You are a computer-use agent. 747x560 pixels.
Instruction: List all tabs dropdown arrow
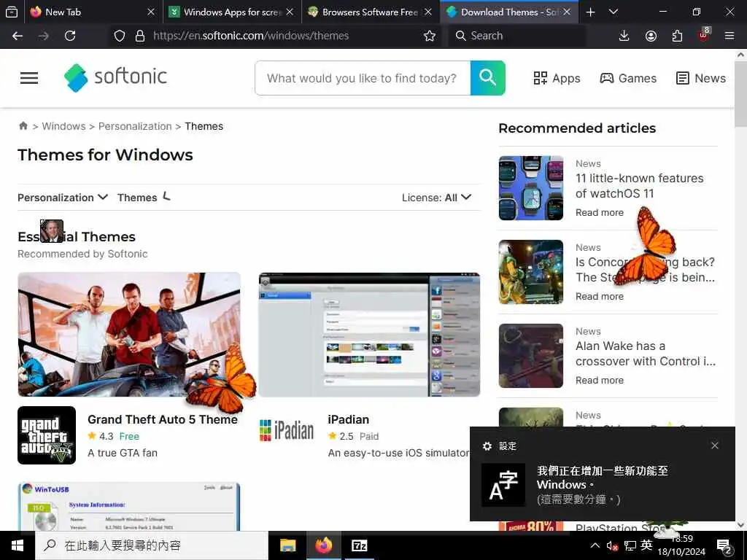point(614,12)
